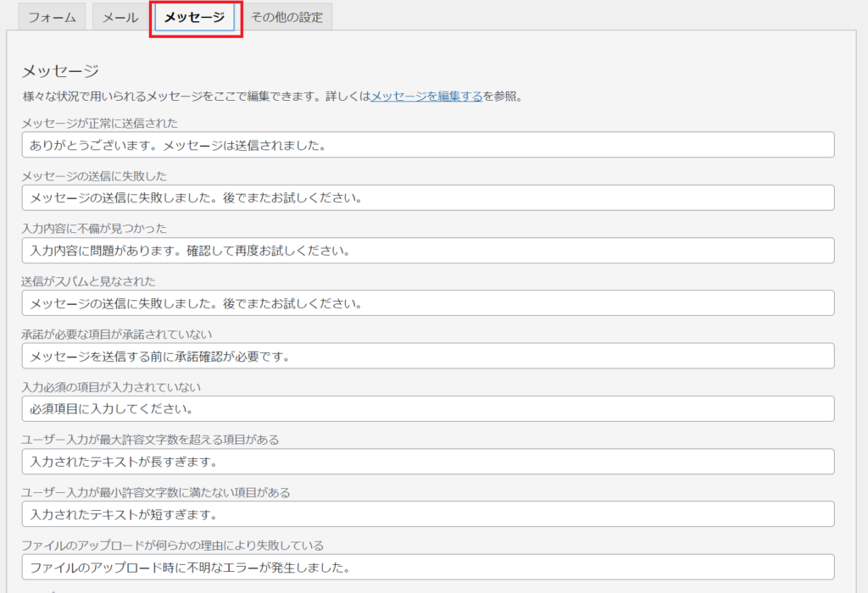Click the field under 送信がスパムと見なされた

coord(428,303)
